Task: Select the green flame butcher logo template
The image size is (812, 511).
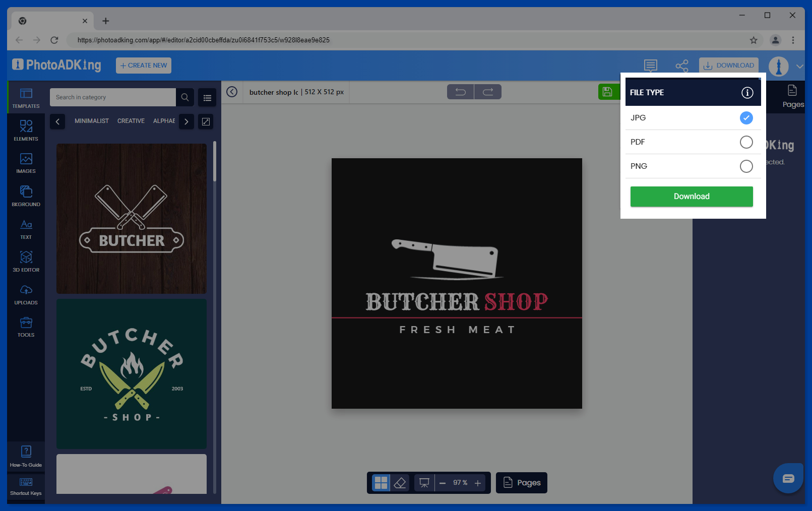Action: (x=131, y=373)
